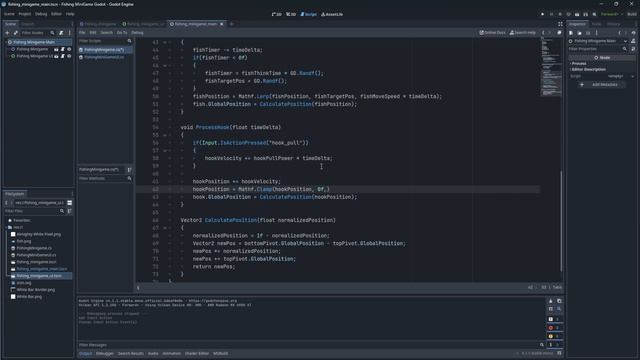The image size is (640, 360).
Task: Switch to 3D workspace
Action: coord(291,14)
